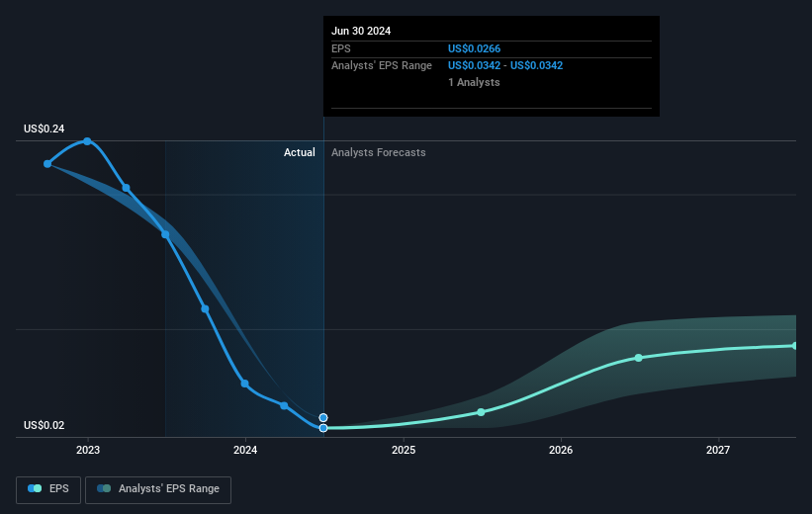The width and height of the screenshot is (812, 514).
Task: Click the EPS data point at 2024 axis mark
Action: tap(245, 384)
